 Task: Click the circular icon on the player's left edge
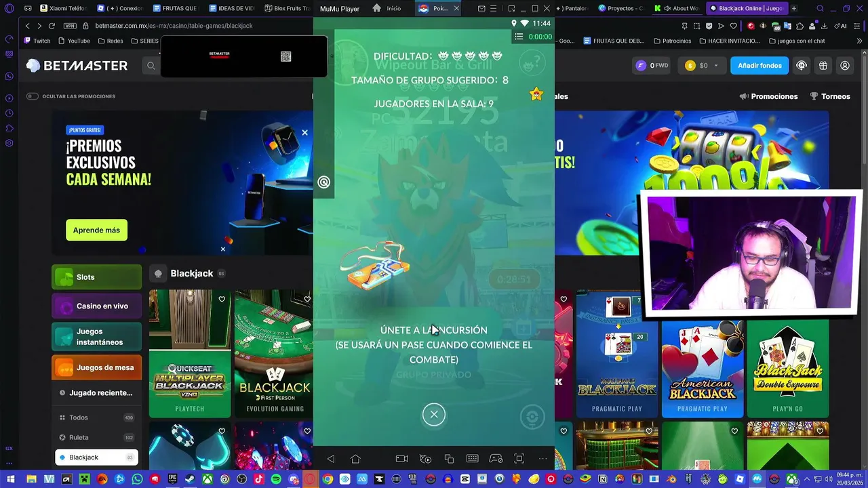point(324,182)
